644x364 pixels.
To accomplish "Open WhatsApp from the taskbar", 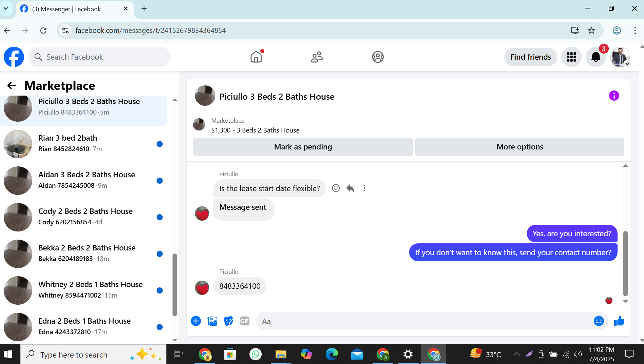I will coord(256,355).
